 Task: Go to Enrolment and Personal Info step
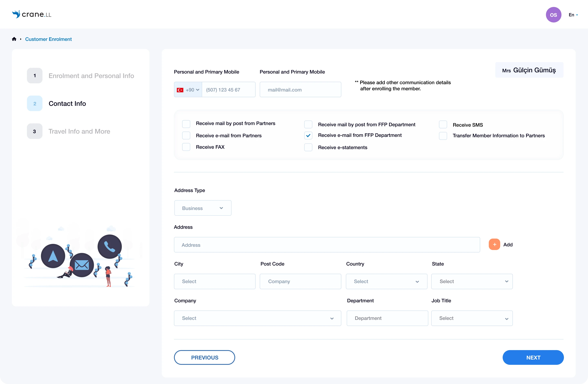[x=91, y=76]
